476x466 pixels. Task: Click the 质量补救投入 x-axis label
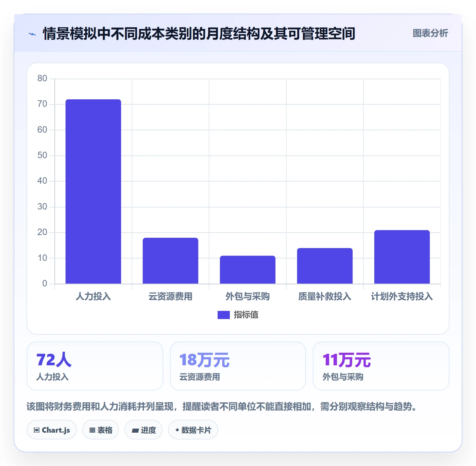click(325, 297)
